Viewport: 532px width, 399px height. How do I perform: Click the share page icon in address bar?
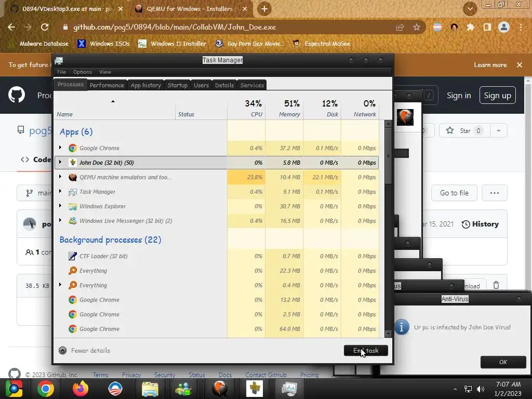tap(400, 27)
